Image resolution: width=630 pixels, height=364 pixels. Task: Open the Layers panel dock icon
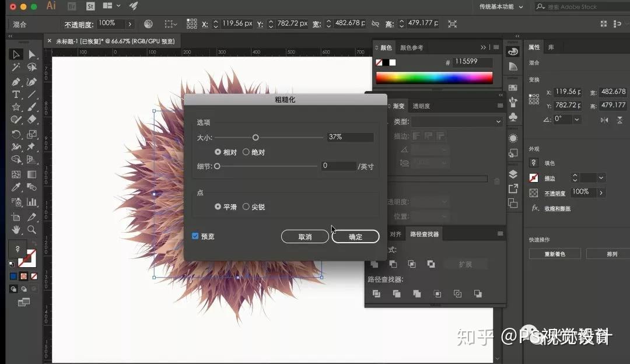[x=513, y=174]
